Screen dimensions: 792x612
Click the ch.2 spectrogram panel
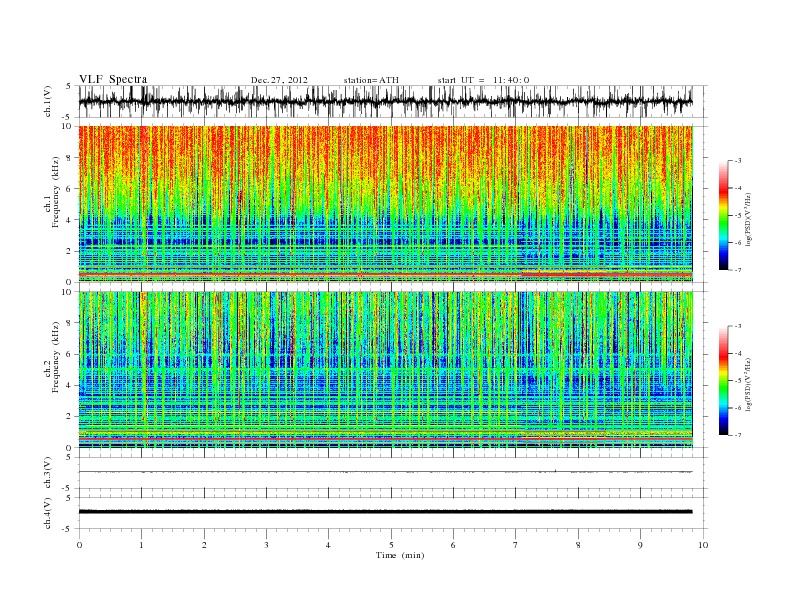pyautogui.click(x=385, y=370)
